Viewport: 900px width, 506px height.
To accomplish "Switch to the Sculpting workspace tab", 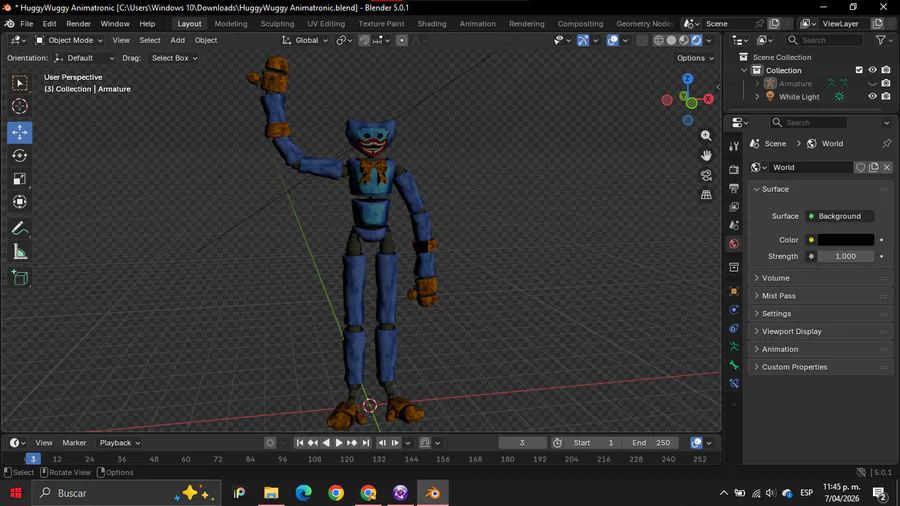I will pos(277,23).
